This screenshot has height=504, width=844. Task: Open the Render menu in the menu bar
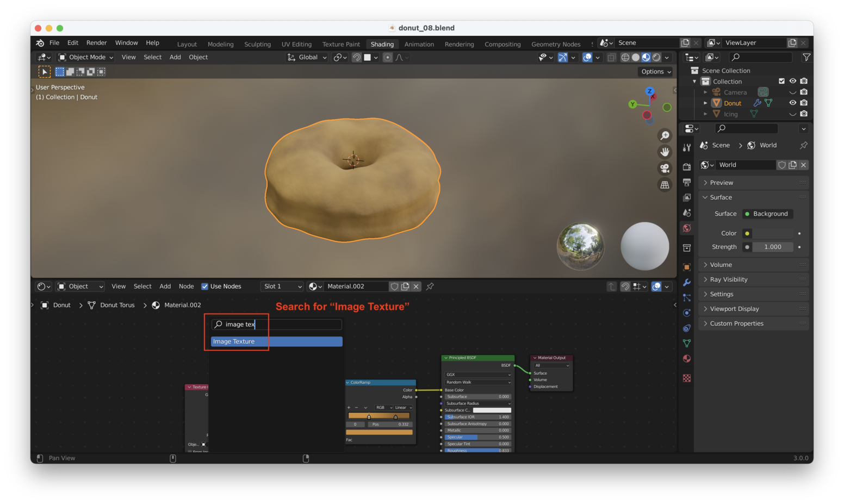tap(96, 42)
